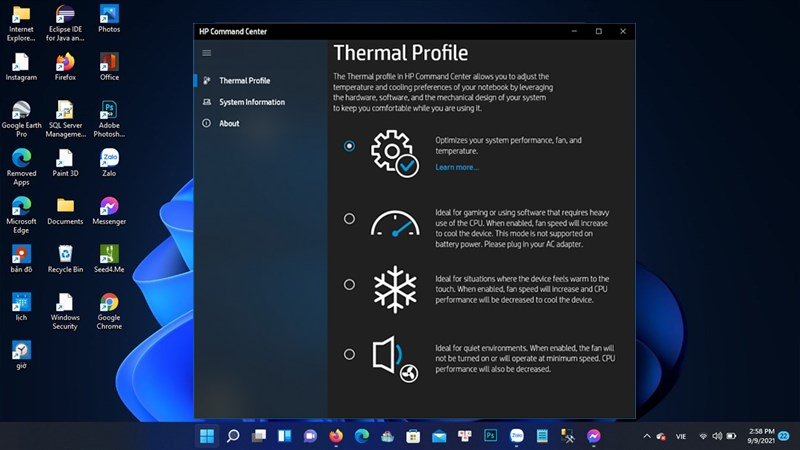Open the lịch calendar desktop shortcut
800x450 pixels.
coord(21,307)
